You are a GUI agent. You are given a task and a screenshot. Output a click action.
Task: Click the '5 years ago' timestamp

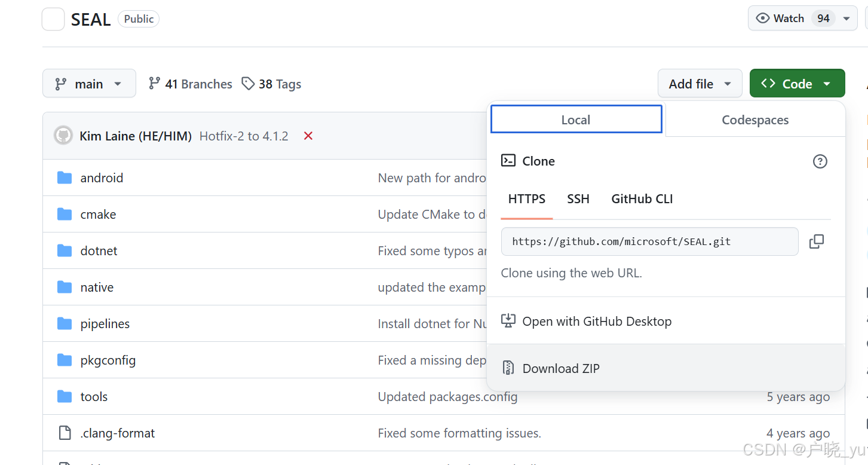tap(798, 397)
